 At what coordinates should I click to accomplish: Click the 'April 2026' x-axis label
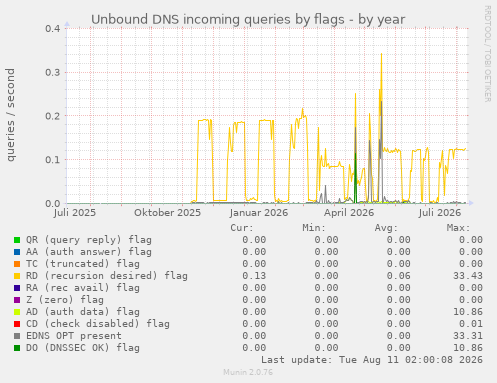(349, 213)
